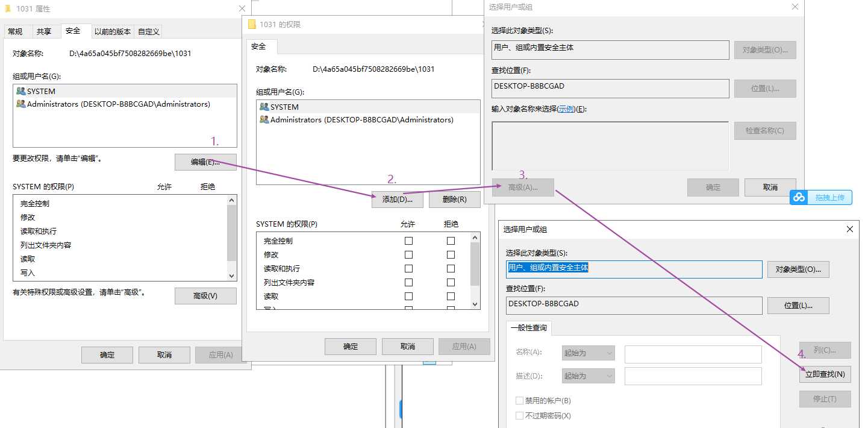This screenshot has width=868, height=428.
Task: Tick the 拒绝 checkbox for 修改
Action: point(451,254)
